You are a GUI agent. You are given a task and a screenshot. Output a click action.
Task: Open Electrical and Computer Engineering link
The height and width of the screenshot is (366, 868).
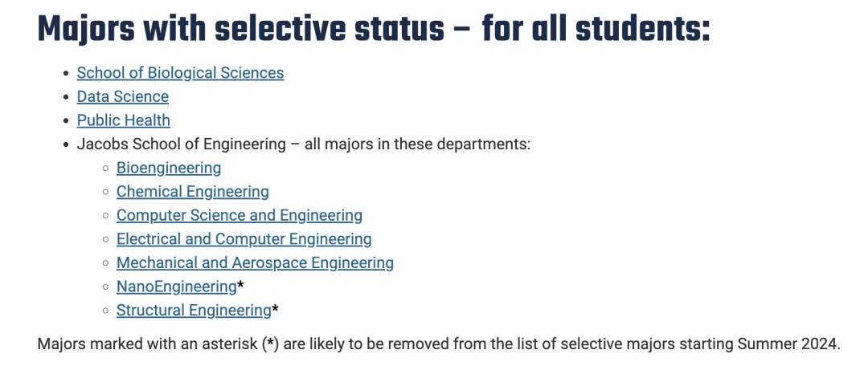[244, 239]
